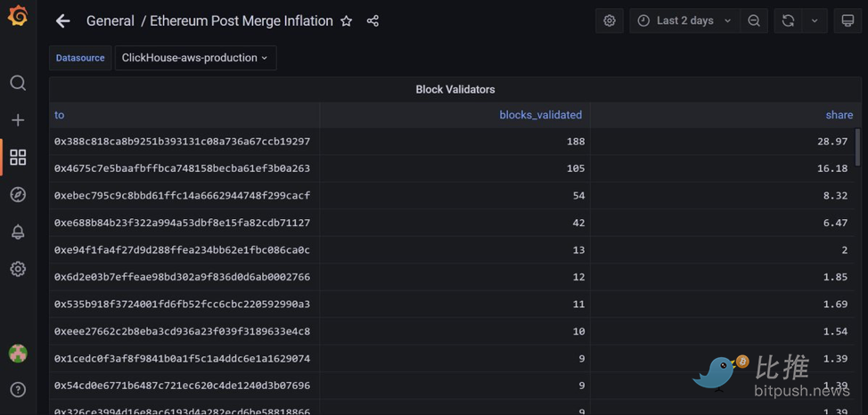Click the Help question mark icon
Screen dimensions: 868x415
point(18,389)
